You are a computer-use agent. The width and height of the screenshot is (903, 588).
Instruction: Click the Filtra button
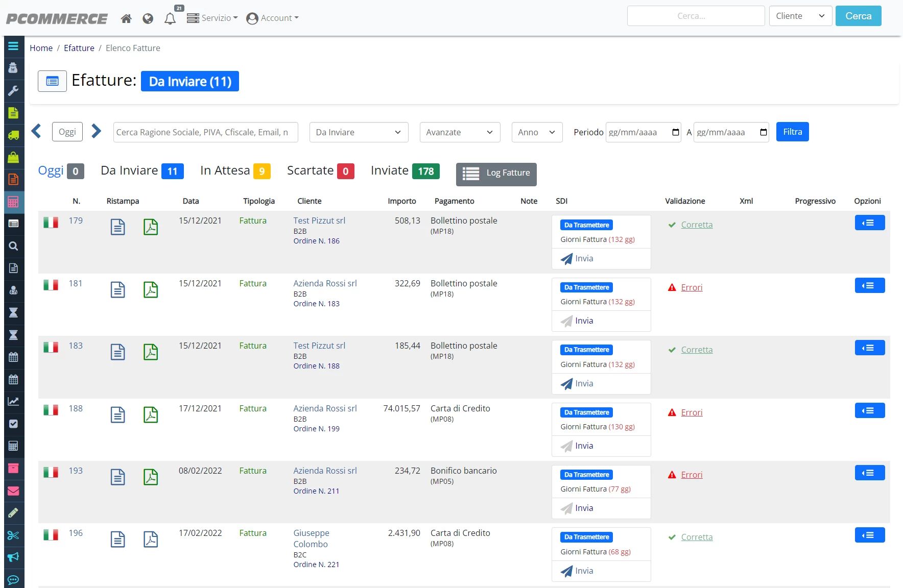click(792, 132)
